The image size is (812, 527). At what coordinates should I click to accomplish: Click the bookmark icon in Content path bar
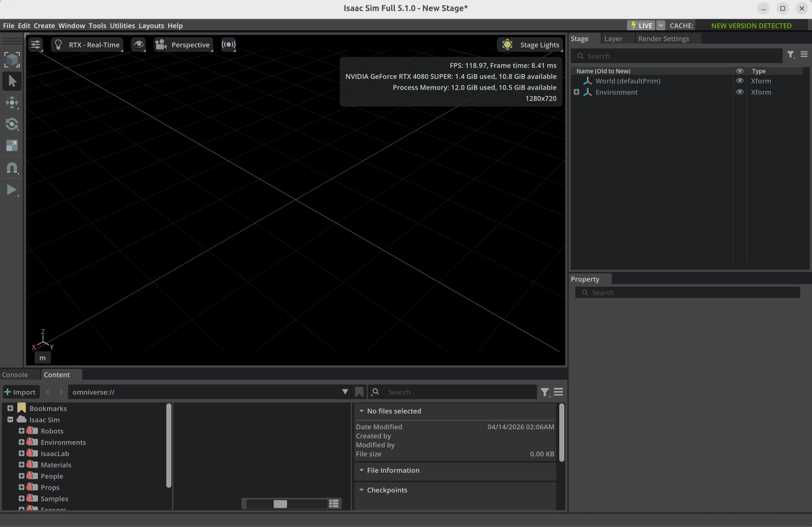(x=359, y=392)
